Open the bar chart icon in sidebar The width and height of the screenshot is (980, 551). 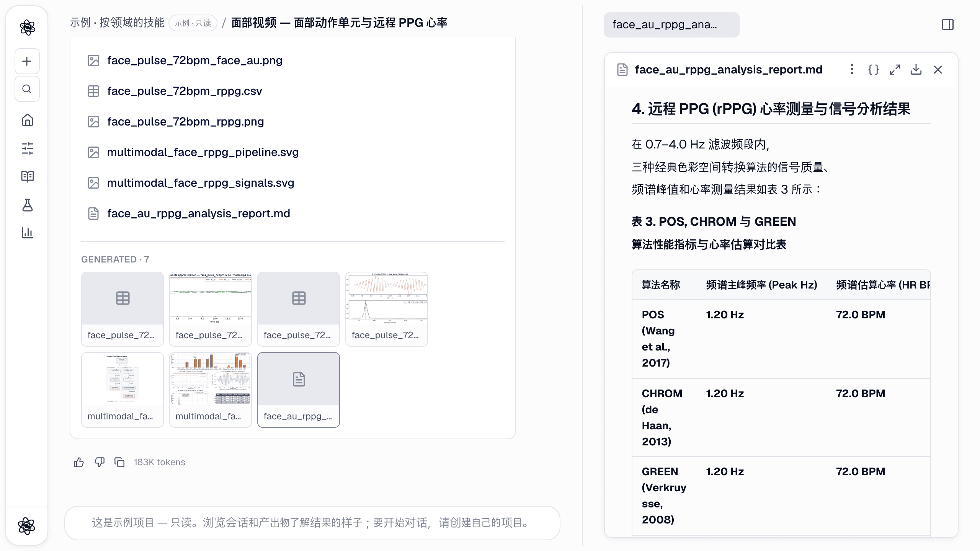click(x=27, y=233)
